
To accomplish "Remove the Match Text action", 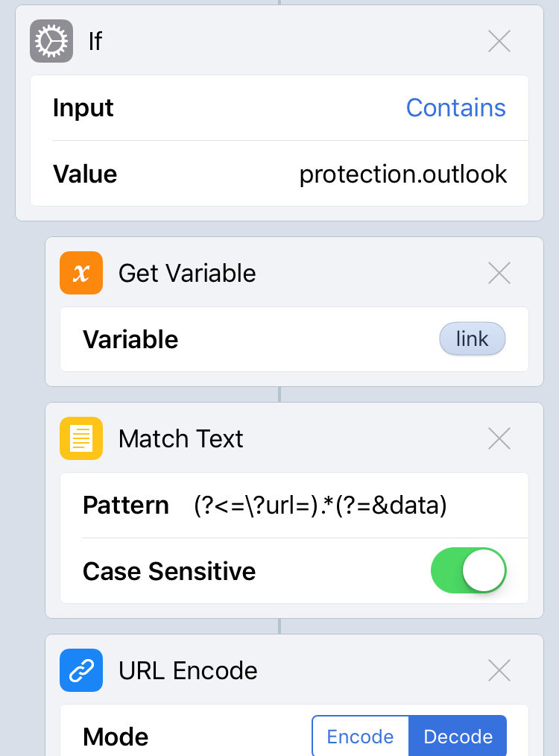I will (x=499, y=438).
